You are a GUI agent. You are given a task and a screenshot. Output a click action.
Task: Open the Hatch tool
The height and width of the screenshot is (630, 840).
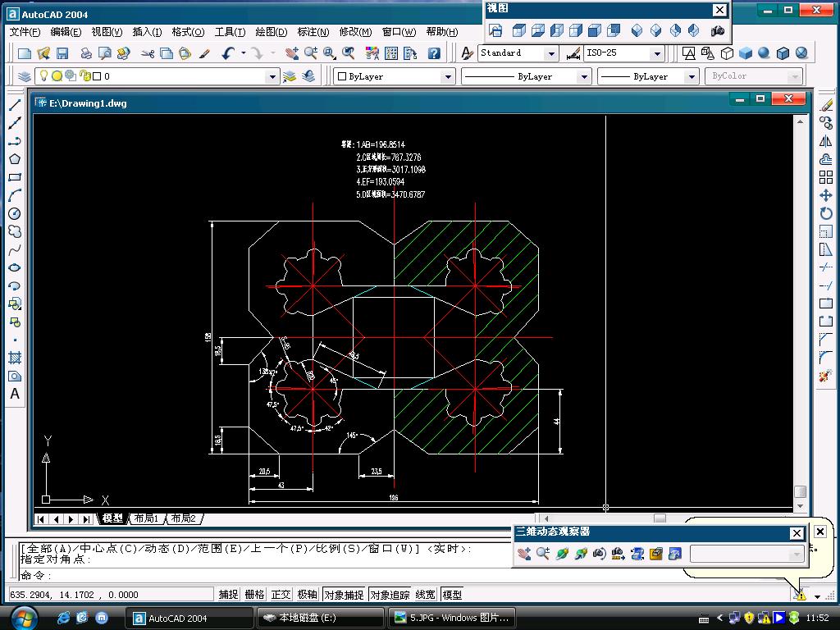[15, 358]
